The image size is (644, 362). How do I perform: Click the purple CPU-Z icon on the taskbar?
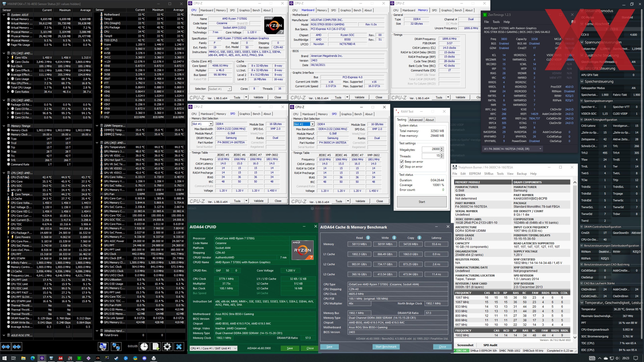click(42, 358)
